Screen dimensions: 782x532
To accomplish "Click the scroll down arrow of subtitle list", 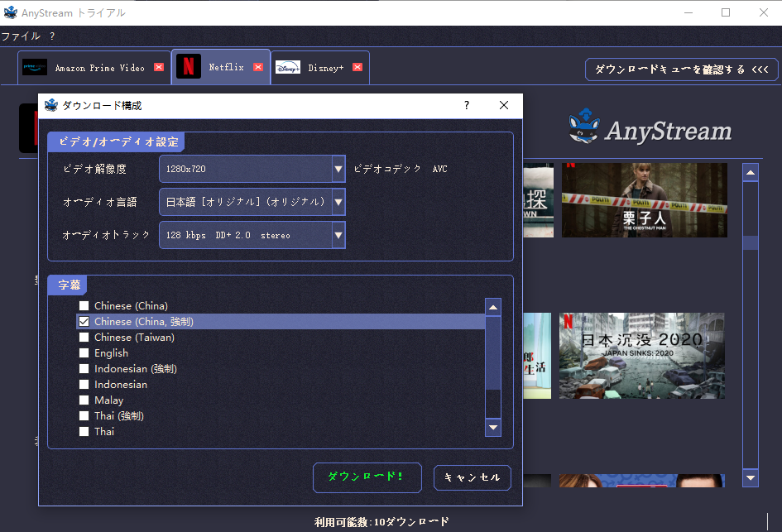I will click(x=492, y=427).
